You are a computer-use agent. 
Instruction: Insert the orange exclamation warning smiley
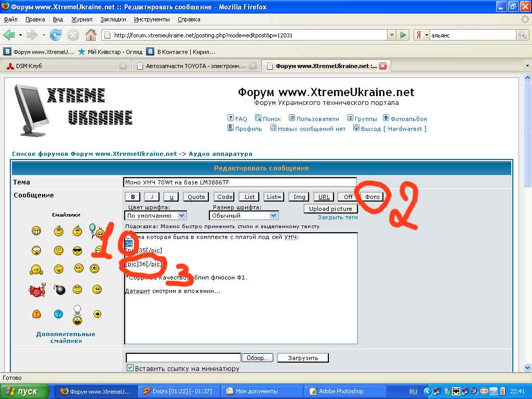point(36,314)
